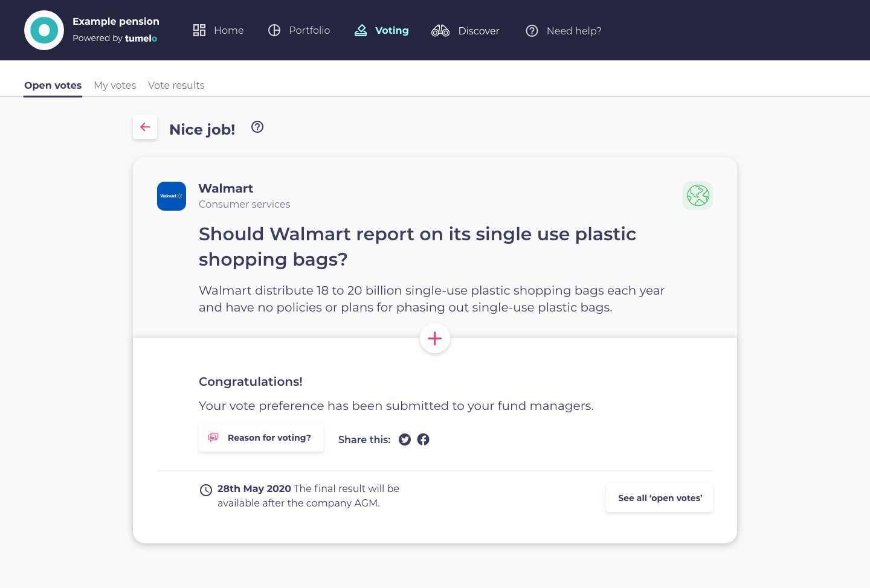Go back using the pink arrow button

(x=145, y=127)
